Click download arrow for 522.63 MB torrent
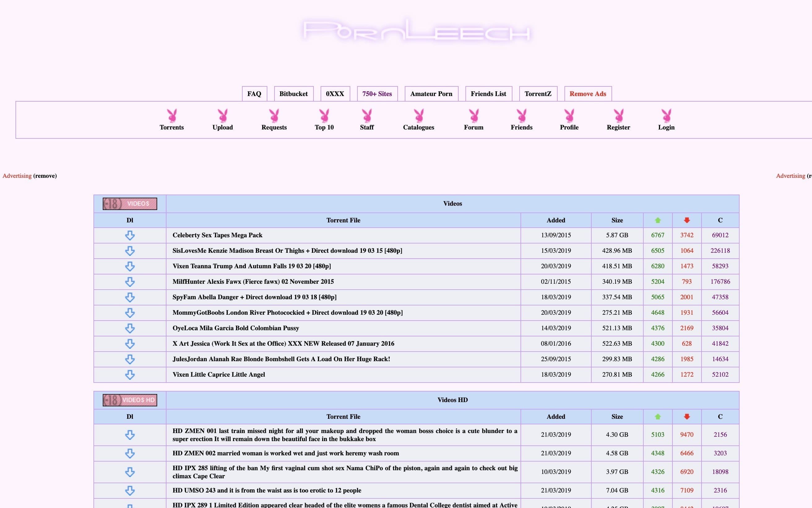The height and width of the screenshot is (508, 812). 130,344
